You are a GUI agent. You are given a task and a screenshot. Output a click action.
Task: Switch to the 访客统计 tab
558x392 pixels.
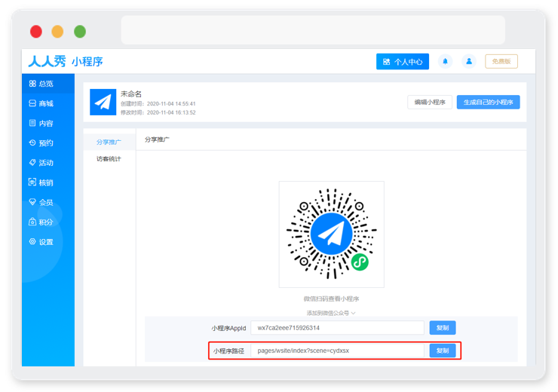click(109, 158)
